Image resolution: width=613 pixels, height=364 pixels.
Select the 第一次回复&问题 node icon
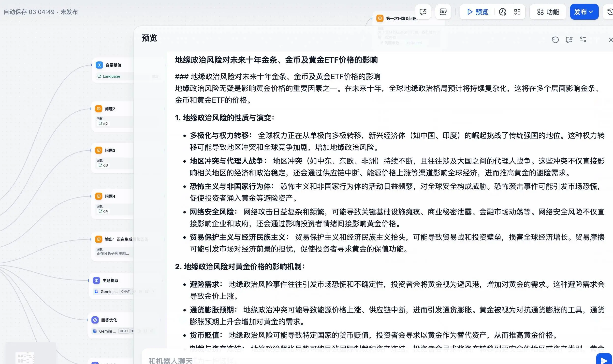click(380, 18)
